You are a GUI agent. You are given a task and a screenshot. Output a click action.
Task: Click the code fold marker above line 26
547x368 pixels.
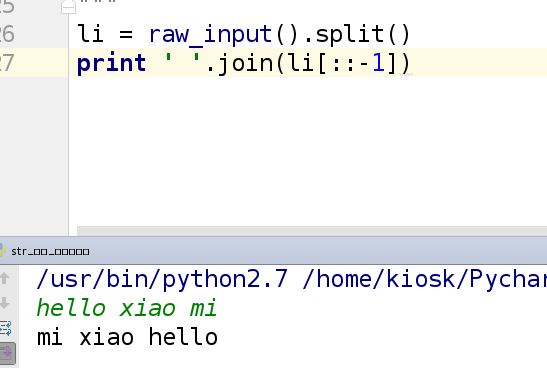click(x=68, y=7)
